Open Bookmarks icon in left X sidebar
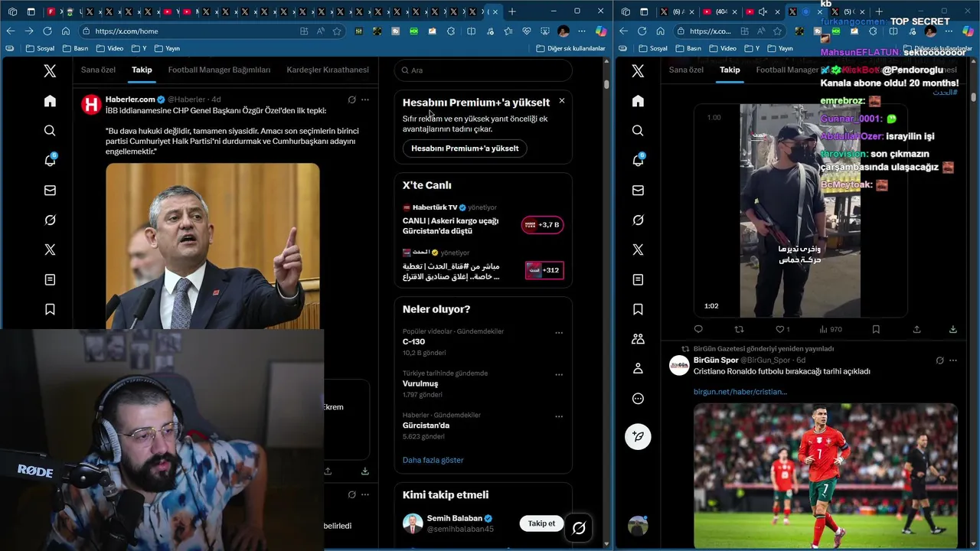The height and width of the screenshot is (551, 980). 50,310
